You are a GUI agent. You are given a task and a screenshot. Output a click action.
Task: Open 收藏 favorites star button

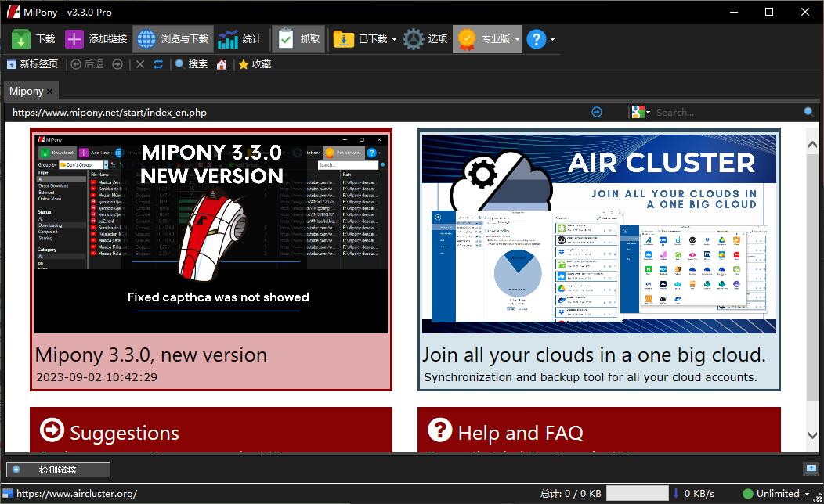(x=255, y=64)
